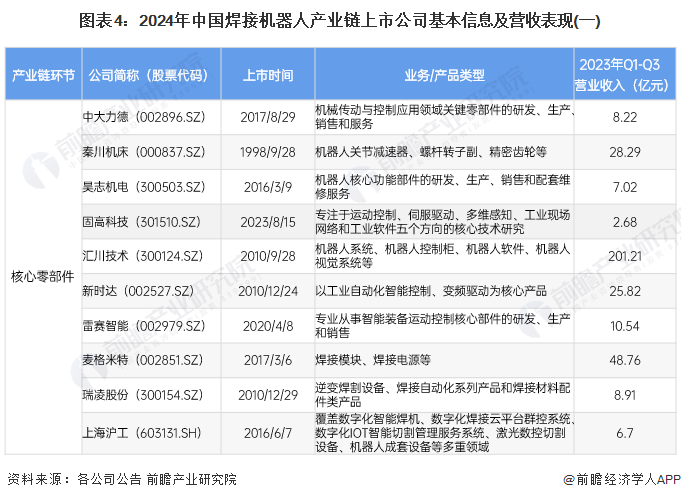The height and width of the screenshot is (500, 681).
Task: Select the 公司简称（股票代码） header
Action: pos(151,75)
